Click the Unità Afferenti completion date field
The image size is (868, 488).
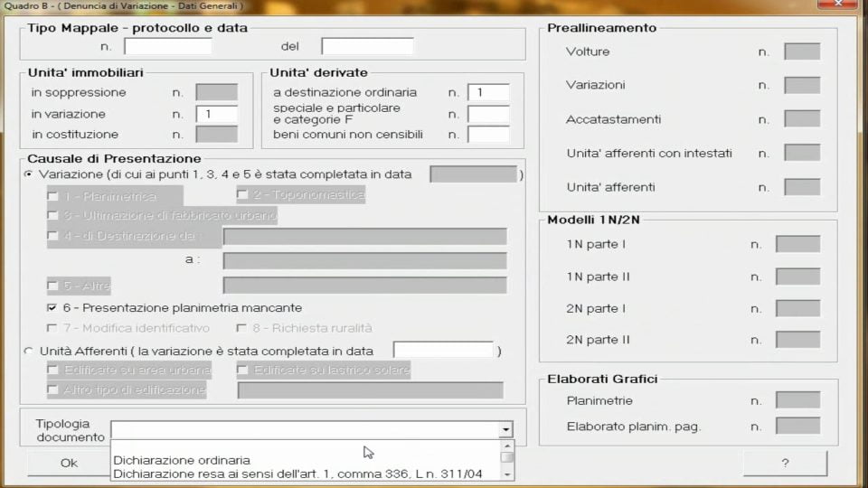click(x=443, y=351)
